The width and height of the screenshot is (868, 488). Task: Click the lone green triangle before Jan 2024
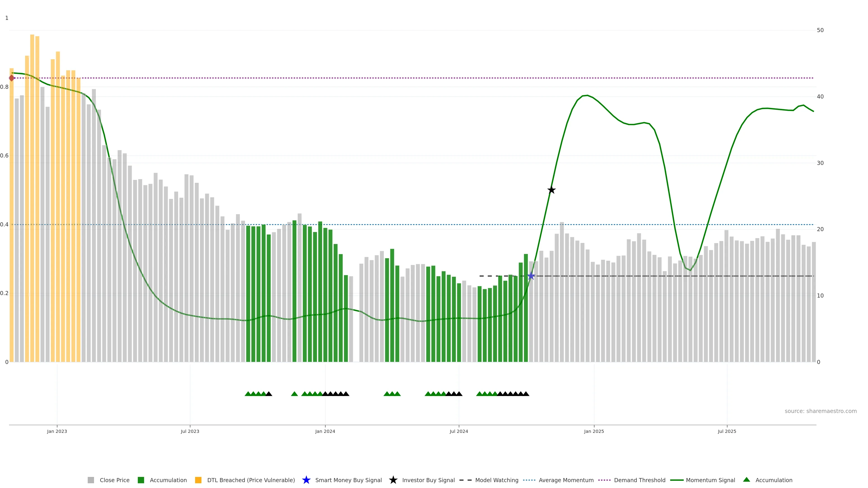coord(294,394)
